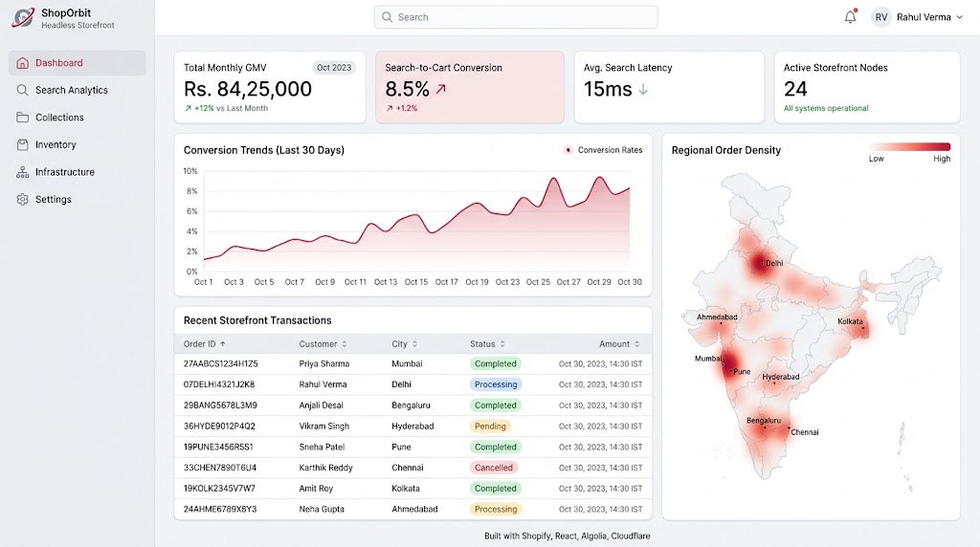Open Settings from the sidebar

coord(78,199)
